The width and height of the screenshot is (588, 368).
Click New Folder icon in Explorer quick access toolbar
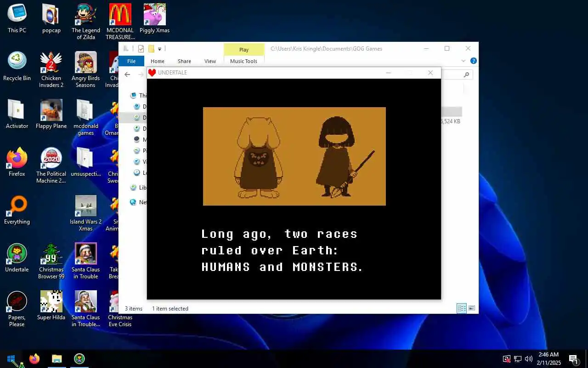pyautogui.click(x=151, y=49)
